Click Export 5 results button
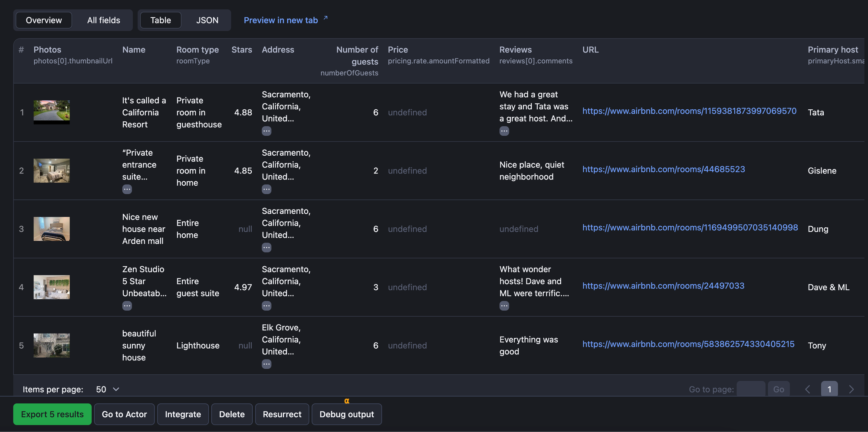868x432 pixels. point(53,414)
